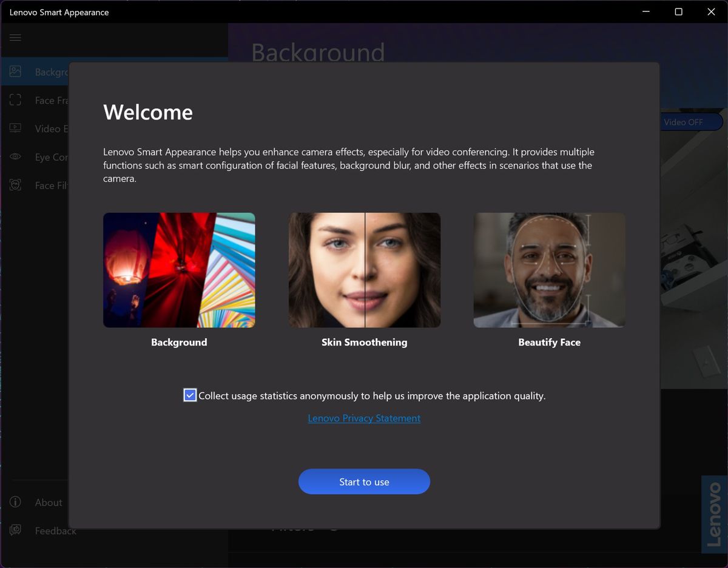The height and width of the screenshot is (568, 728).
Task: Open the hamburger navigation menu
Action: (x=15, y=38)
